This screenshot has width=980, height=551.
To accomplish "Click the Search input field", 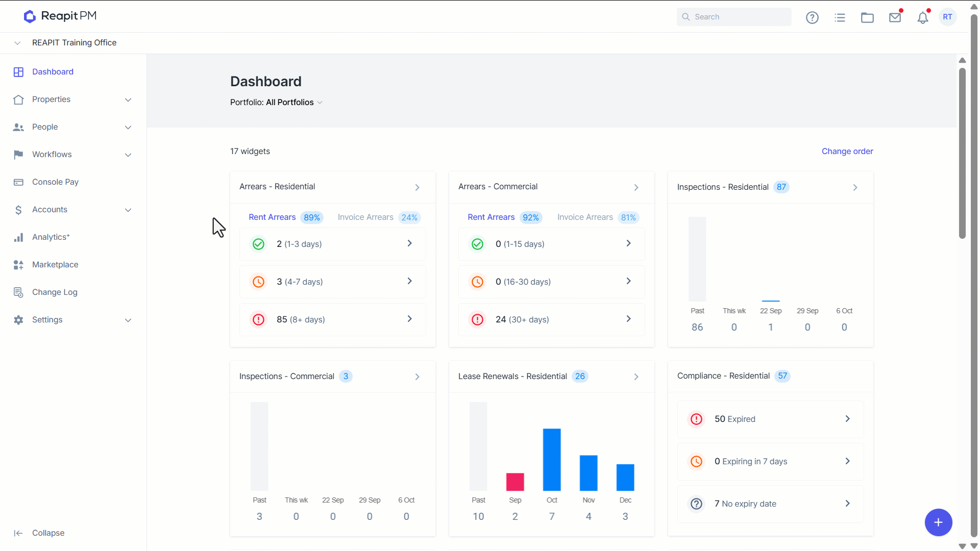I will tap(734, 17).
